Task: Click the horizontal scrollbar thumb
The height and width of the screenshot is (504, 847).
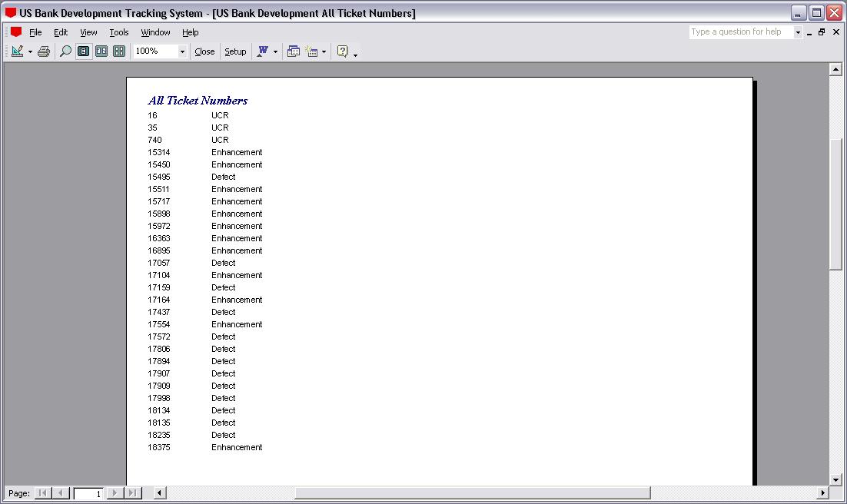Action: [472, 492]
